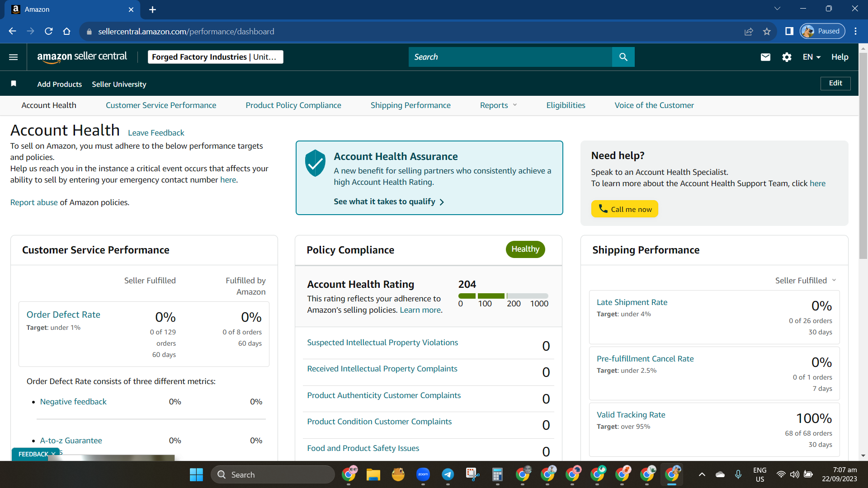Screen dimensions: 868x488
Task: Open the Windows Start menu
Action: point(196,474)
